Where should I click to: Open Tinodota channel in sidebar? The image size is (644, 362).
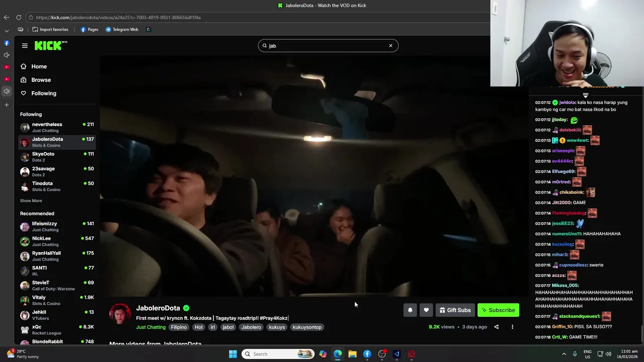pos(57,186)
